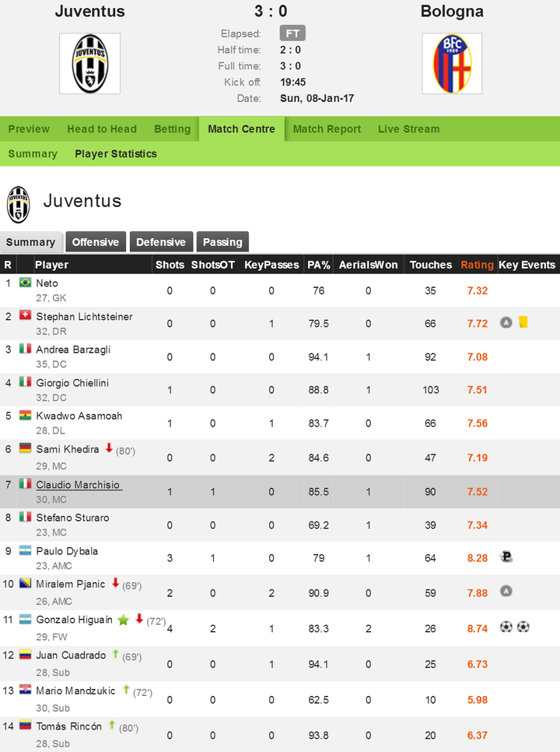Click the assist icon in Lichtsteiner's row
The height and width of the screenshot is (752, 560).
pos(506,323)
